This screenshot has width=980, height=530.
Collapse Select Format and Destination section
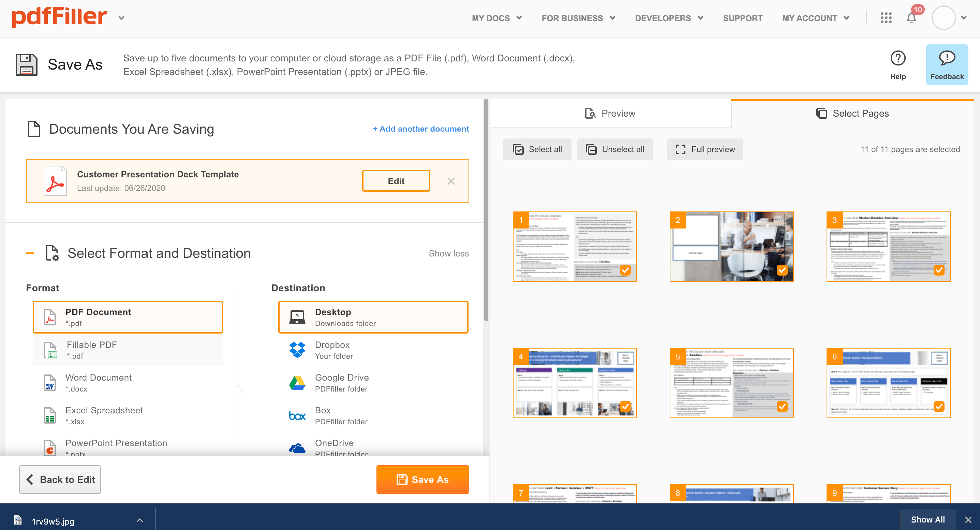point(30,253)
